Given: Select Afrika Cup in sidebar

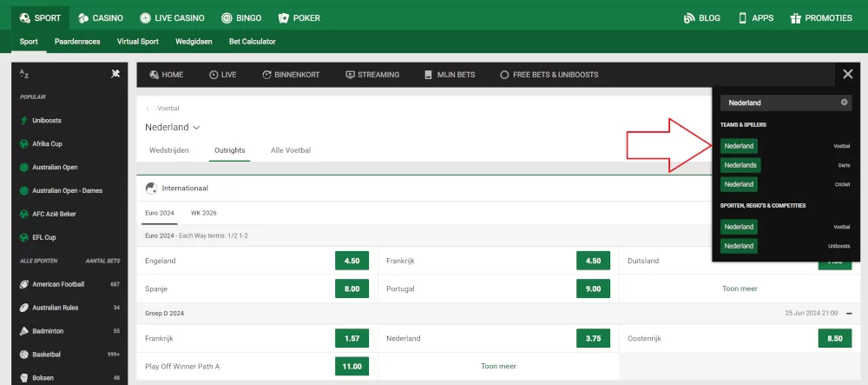Looking at the screenshot, I should point(47,143).
